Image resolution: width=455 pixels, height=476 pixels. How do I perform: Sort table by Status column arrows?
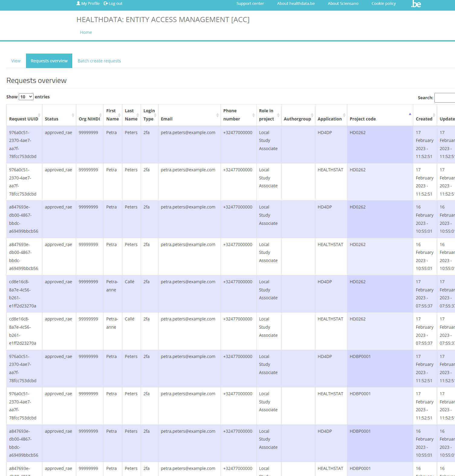click(73, 115)
